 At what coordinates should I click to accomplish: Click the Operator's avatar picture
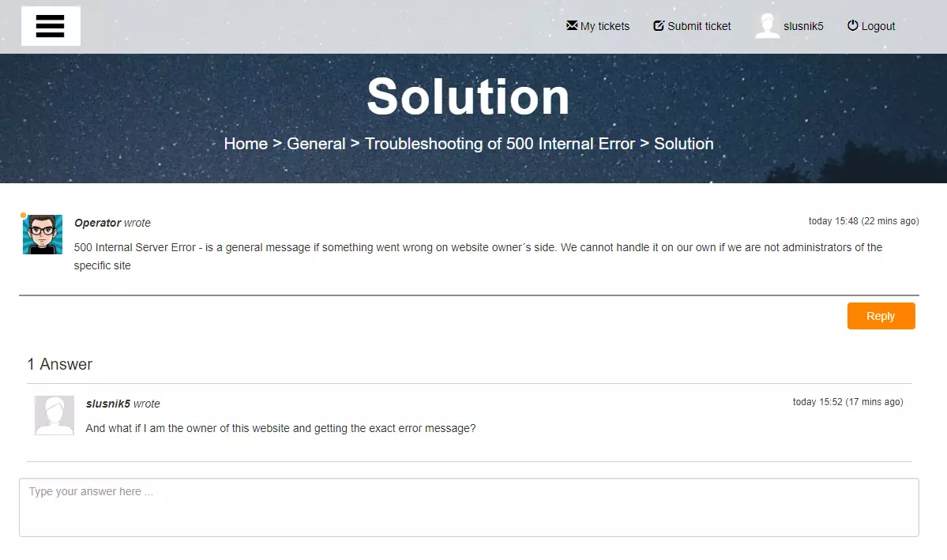pyautogui.click(x=42, y=234)
